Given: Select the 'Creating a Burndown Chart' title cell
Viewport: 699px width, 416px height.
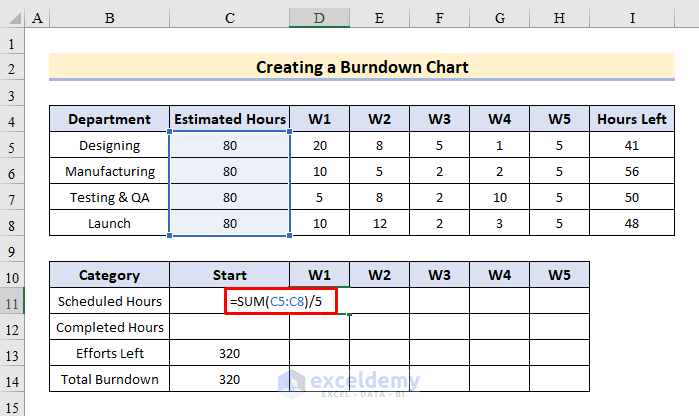Looking at the screenshot, I should pos(362,68).
